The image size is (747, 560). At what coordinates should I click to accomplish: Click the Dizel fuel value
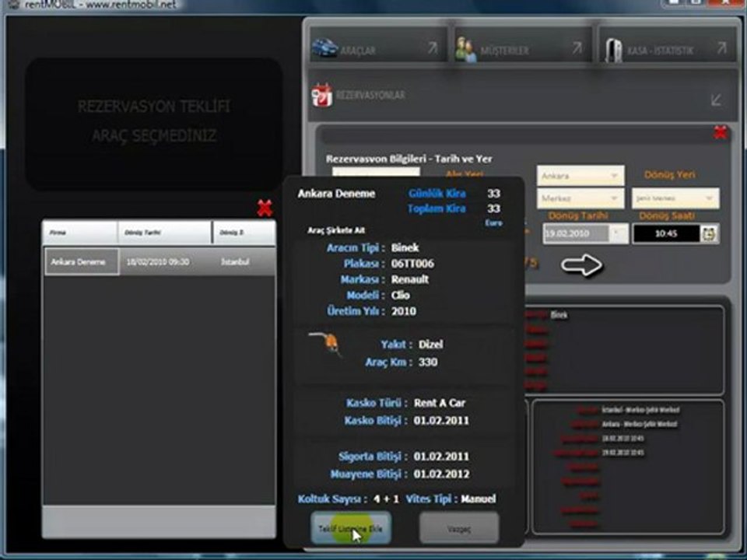(430, 345)
